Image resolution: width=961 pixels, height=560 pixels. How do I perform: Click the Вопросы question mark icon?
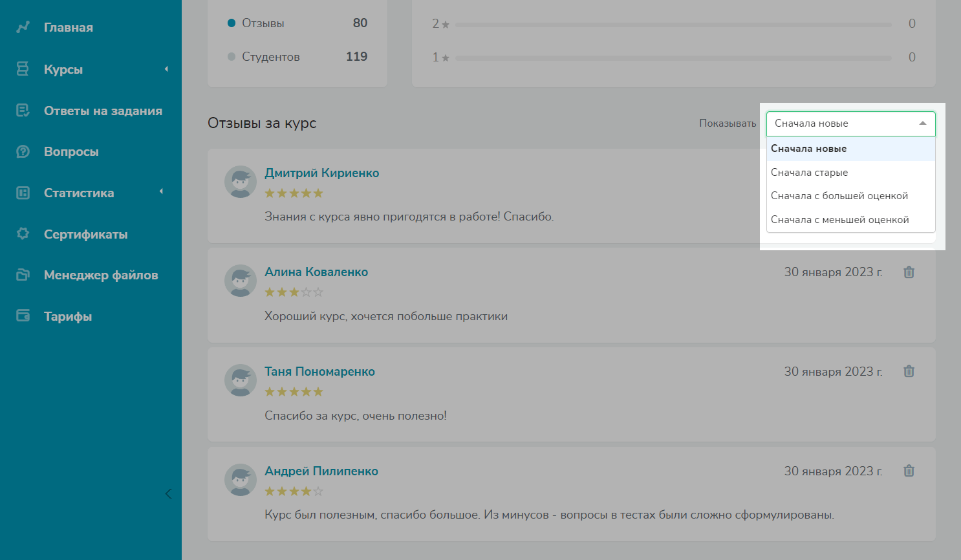pos(23,151)
